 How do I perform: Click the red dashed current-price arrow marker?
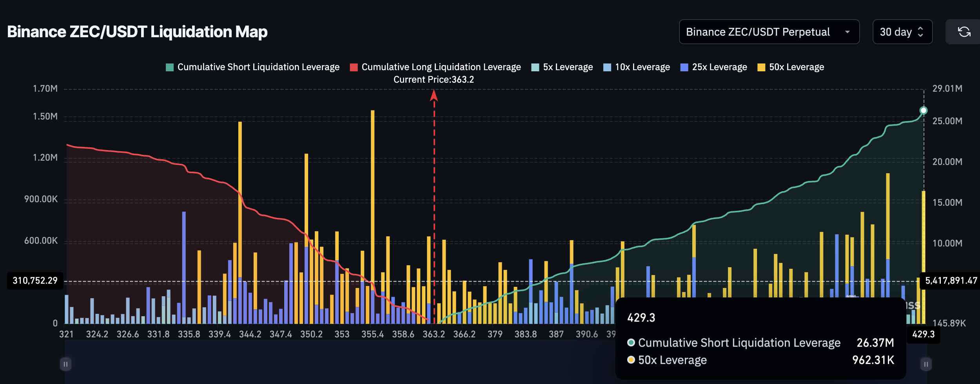434,96
